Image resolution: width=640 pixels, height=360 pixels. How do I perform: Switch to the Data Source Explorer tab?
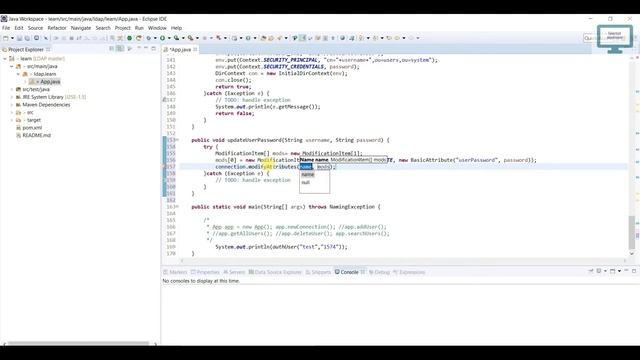click(x=275, y=272)
